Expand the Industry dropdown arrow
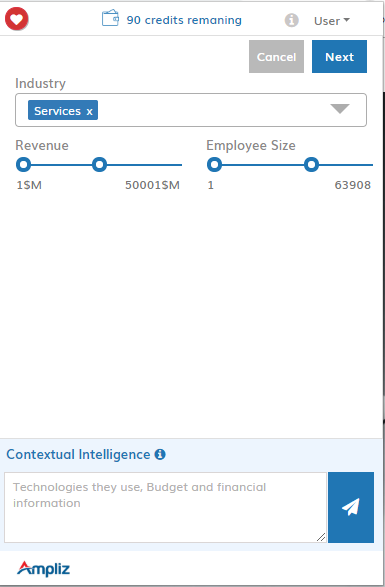385x587 pixels. click(340, 109)
